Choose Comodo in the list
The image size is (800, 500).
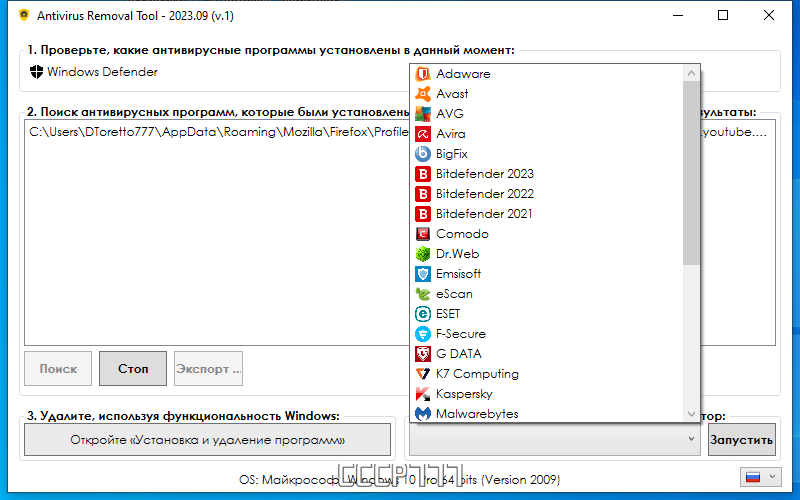pyautogui.click(x=546, y=234)
